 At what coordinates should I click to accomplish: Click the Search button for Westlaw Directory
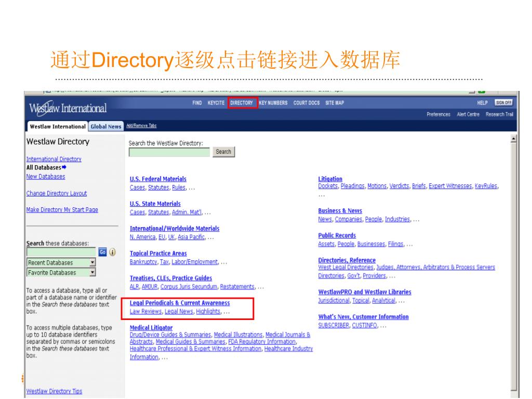[223, 152]
